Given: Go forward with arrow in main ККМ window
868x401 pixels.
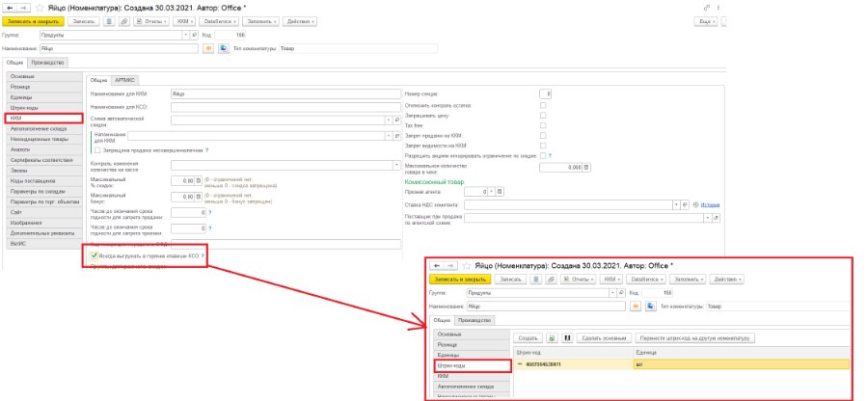Looking at the screenshot, I should click(x=23, y=8).
